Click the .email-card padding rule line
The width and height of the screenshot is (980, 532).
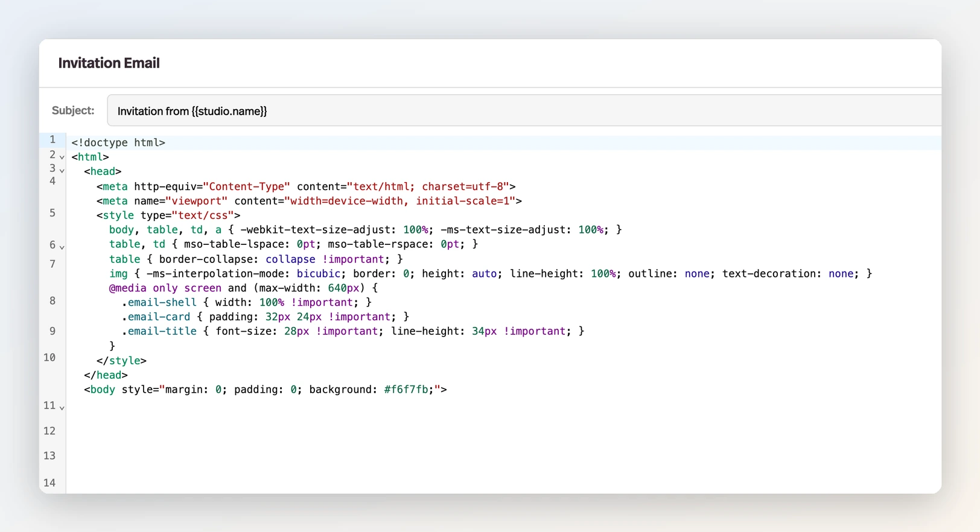click(266, 317)
